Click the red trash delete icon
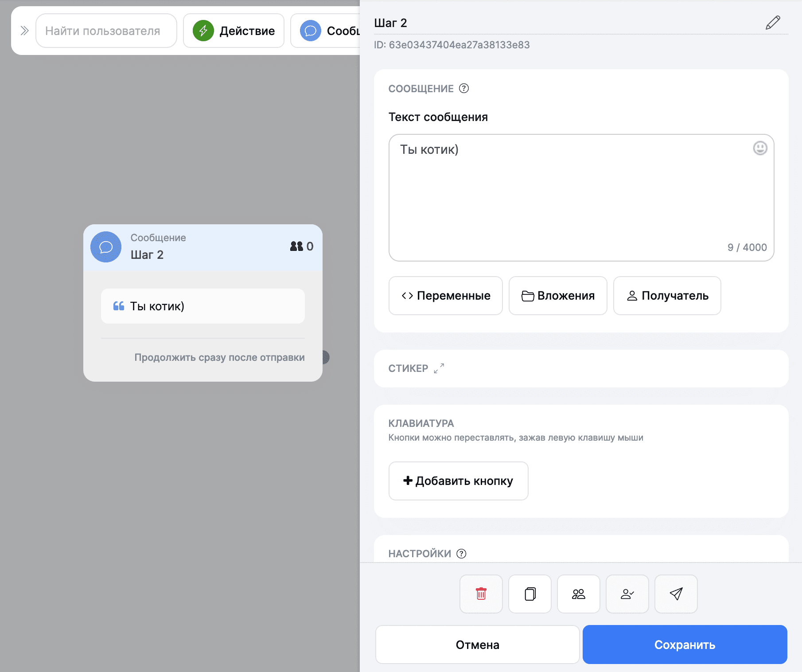802x672 pixels. click(x=481, y=594)
